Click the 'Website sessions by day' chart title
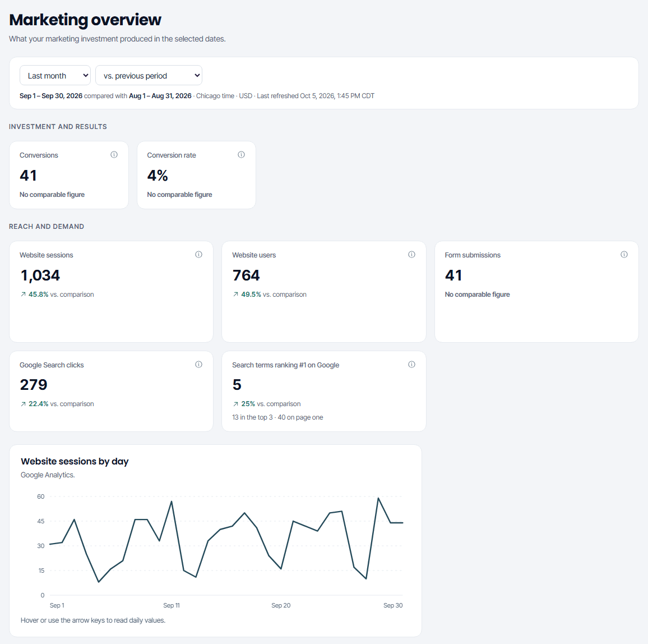 [x=75, y=461]
